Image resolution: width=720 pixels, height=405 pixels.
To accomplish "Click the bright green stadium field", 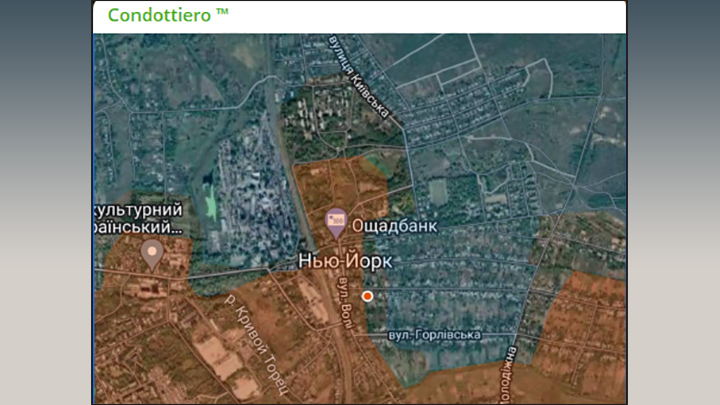I will 210,198.
